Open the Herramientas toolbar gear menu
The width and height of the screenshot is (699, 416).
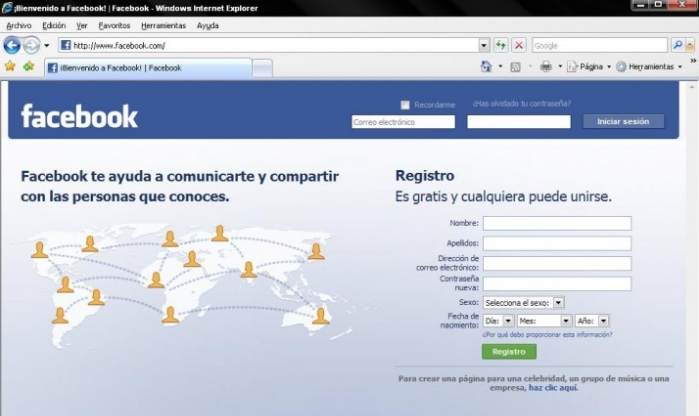point(649,67)
